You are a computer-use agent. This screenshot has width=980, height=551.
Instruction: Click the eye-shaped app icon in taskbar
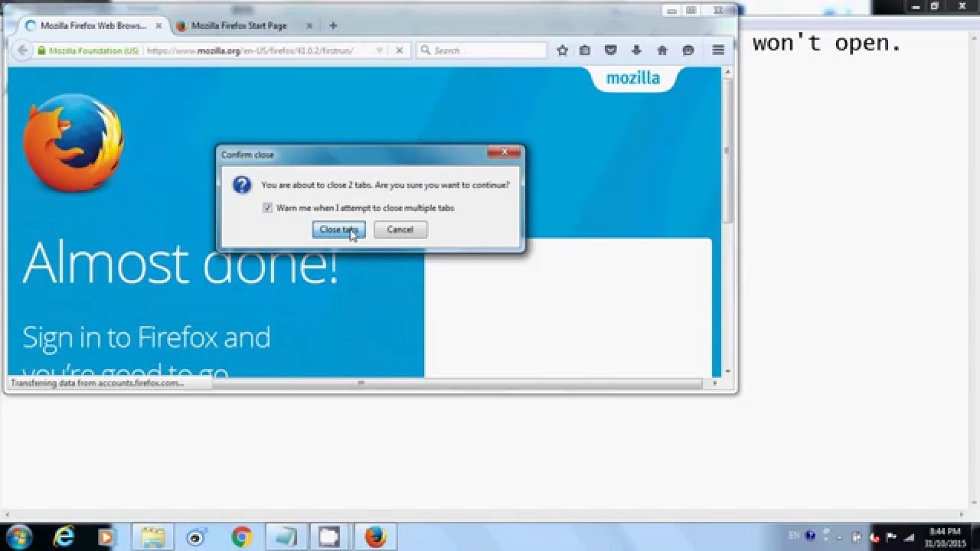pos(197,537)
